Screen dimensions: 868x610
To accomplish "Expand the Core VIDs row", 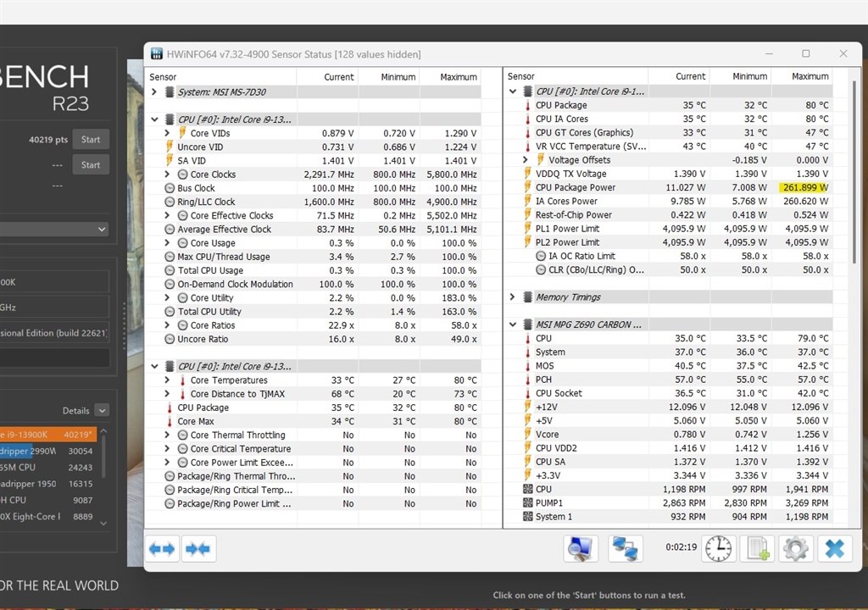I will pyautogui.click(x=167, y=133).
